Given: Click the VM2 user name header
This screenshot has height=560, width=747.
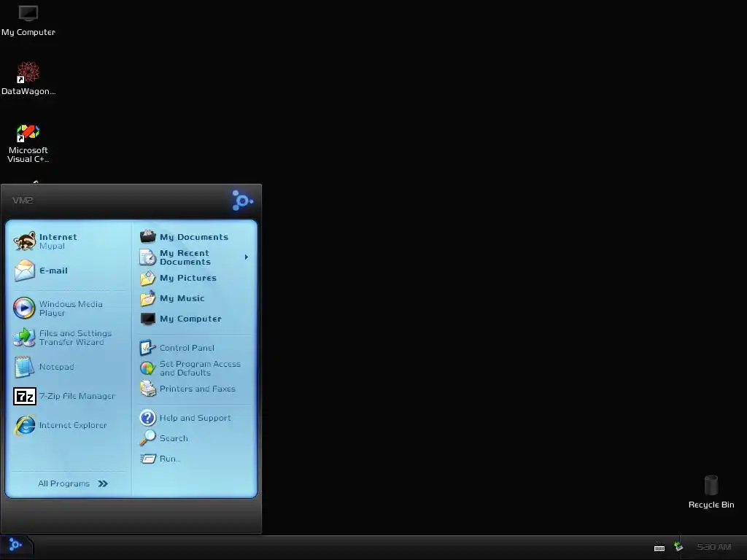Looking at the screenshot, I should coord(23,201).
